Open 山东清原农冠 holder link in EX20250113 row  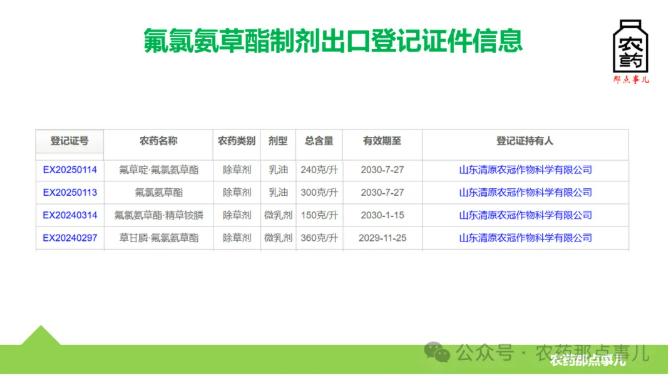pos(525,192)
